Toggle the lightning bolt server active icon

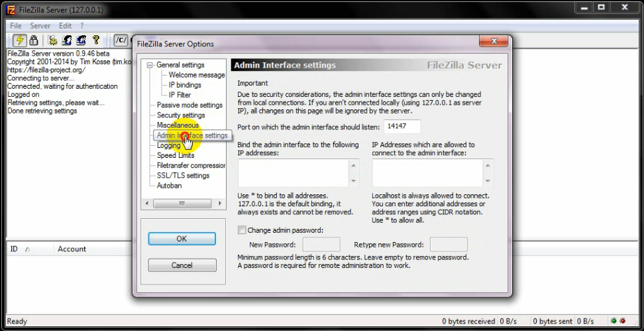click(x=19, y=40)
